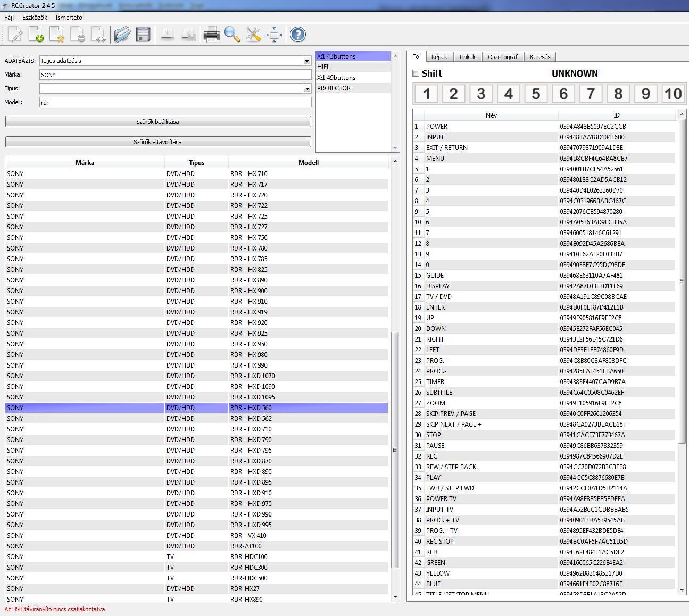
Task: Click remote button number 6
Action: click(x=563, y=94)
